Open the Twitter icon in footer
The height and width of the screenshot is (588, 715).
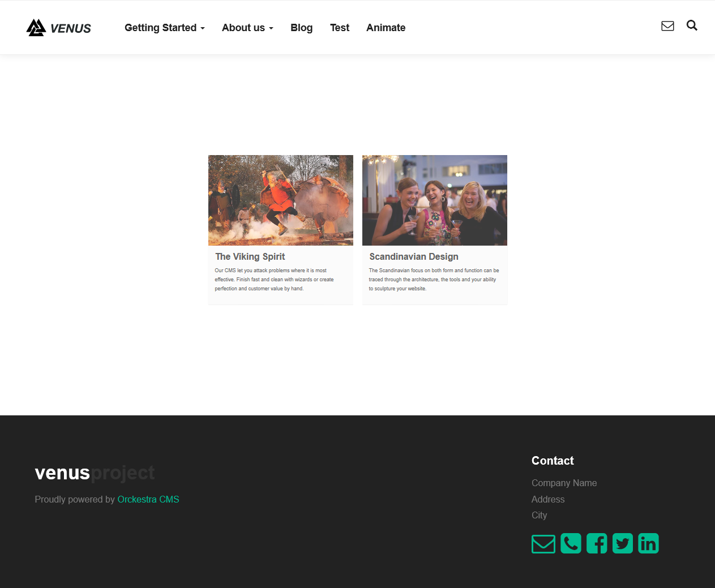pyautogui.click(x=622, y=543)
